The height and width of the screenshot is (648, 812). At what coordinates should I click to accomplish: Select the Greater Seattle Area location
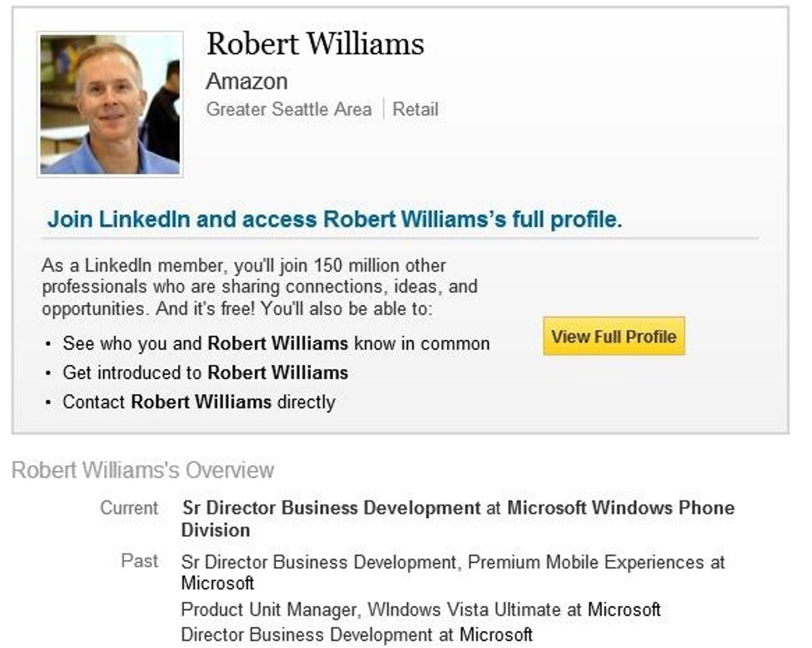pos(288,110)
